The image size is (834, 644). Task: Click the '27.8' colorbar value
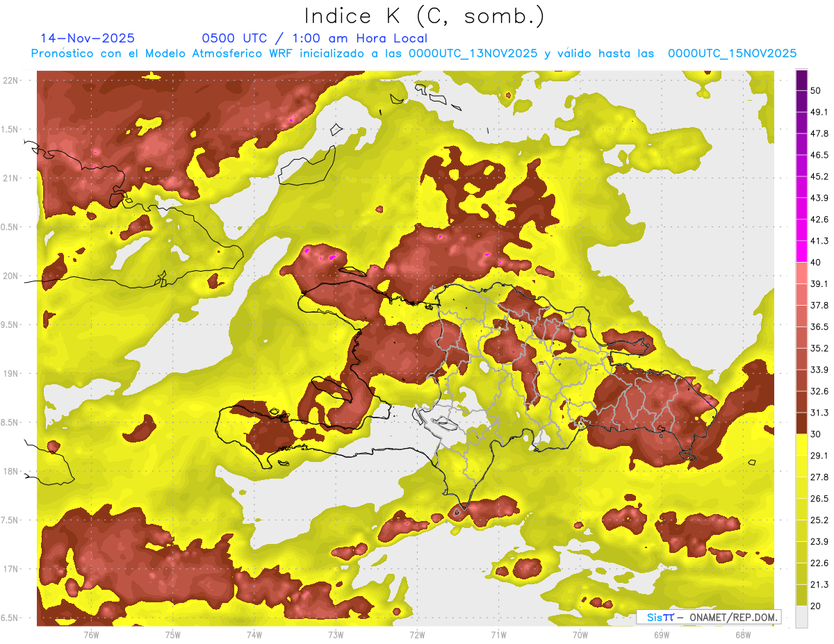819,477
